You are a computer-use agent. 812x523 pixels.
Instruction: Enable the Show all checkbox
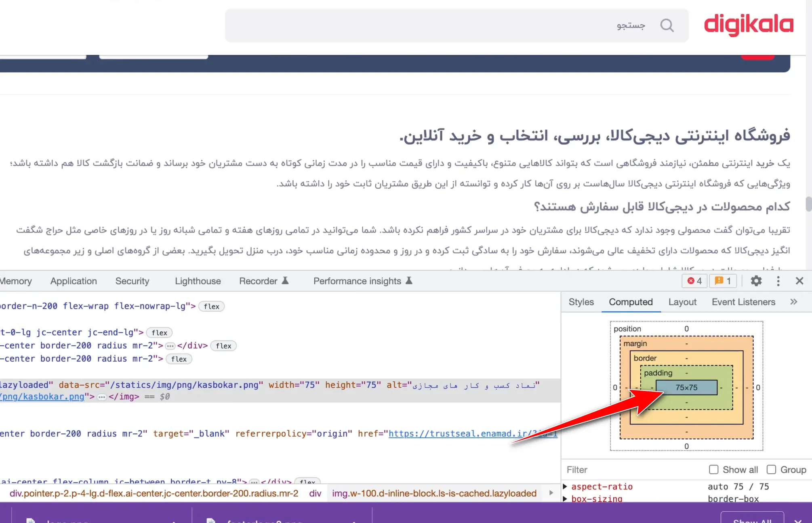(x=713, y=470)
